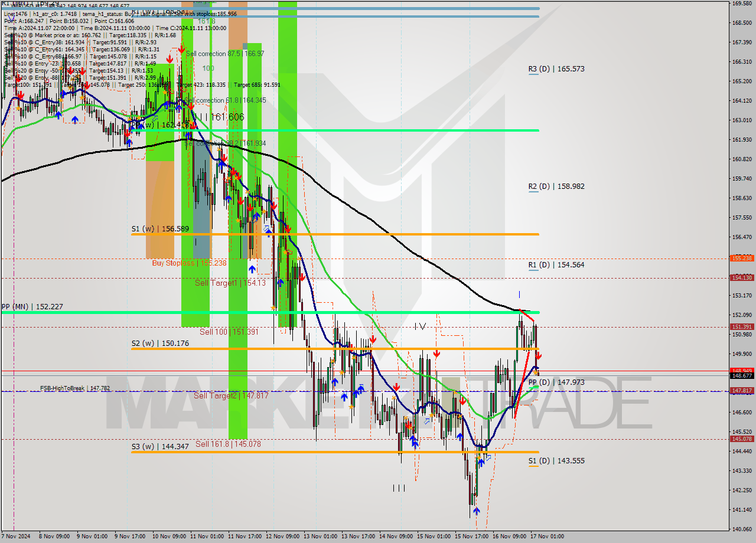Click the 10 Nov 09:00 time axis label
The image size is (756, 543).
(168, 537)
